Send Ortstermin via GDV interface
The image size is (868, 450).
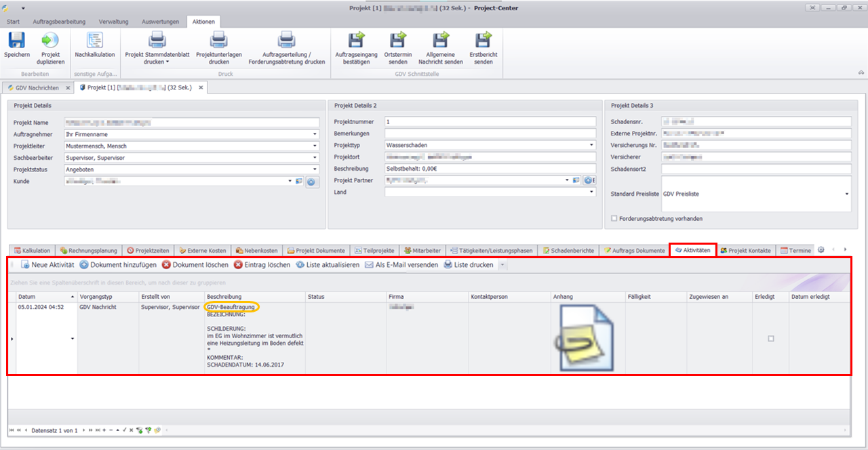pos(398,41)
